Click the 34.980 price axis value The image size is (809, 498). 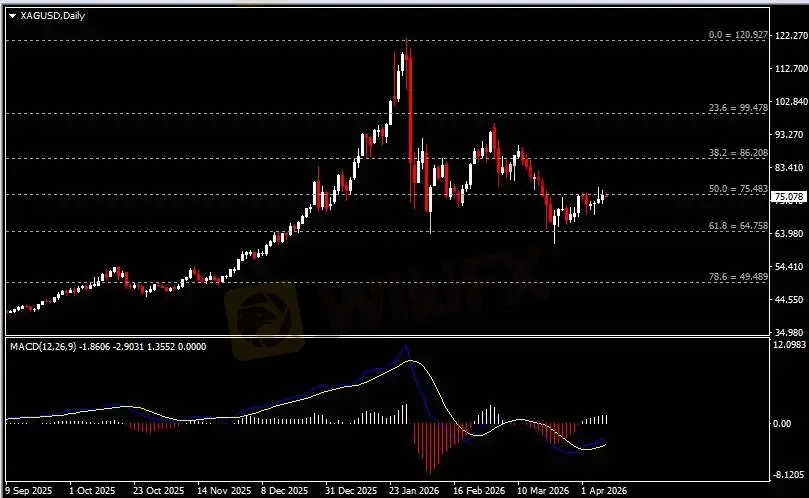click(x=791, y=332)
